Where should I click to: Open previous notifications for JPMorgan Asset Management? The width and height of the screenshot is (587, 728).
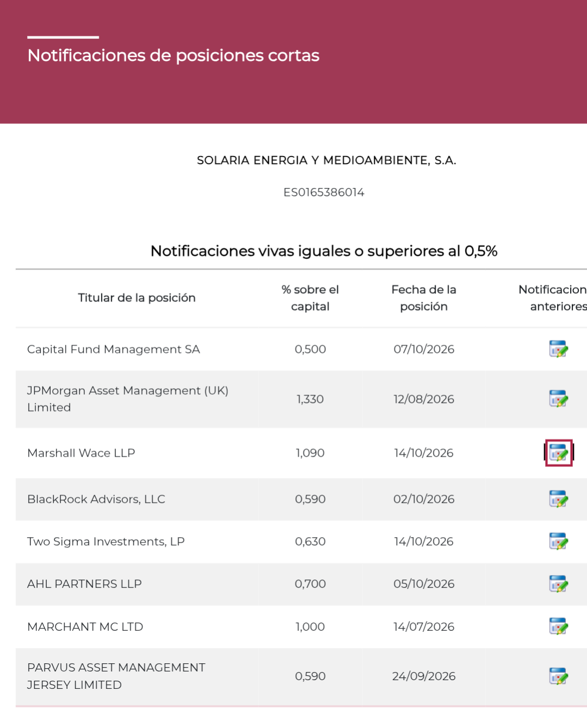point(558,399)
